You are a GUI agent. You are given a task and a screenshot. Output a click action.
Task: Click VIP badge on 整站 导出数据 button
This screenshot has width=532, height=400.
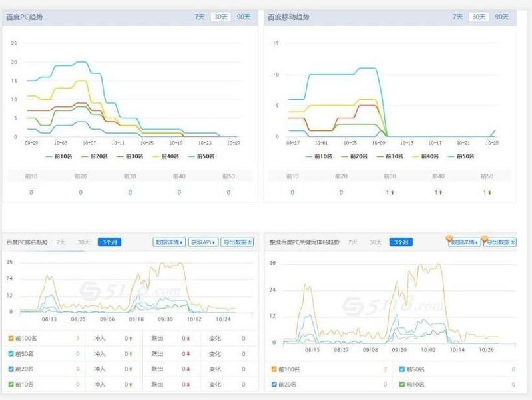(485, 238)
